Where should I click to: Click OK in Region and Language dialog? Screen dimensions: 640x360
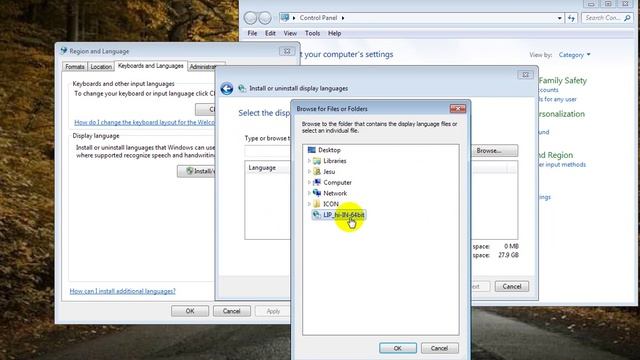pyautogui.click(x=190, y=311)
